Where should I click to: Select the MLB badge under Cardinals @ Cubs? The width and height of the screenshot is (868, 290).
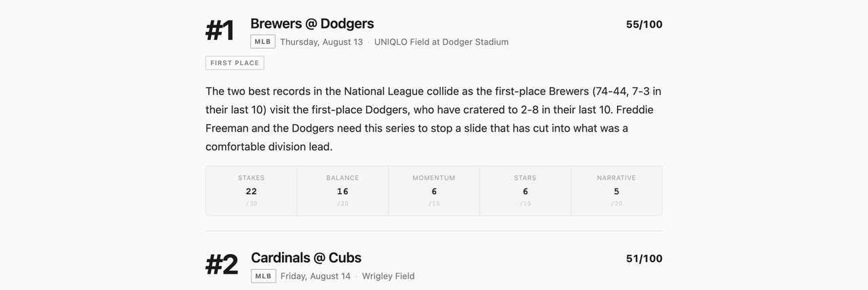[x=263, y=276]
